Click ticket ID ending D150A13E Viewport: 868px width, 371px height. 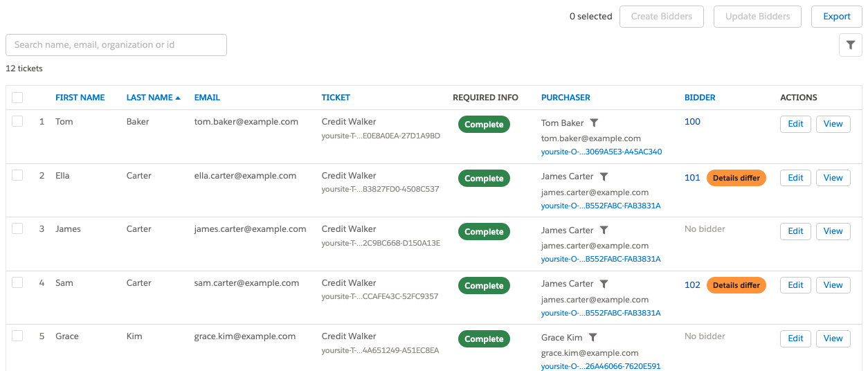(381, 243)
